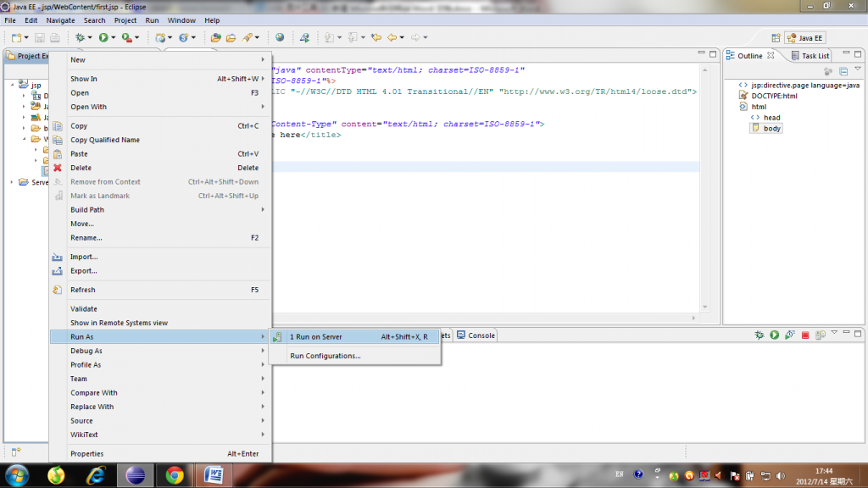Click the Java EE perspective button
The height and width of the screenshot is (488, 868).
805,37
